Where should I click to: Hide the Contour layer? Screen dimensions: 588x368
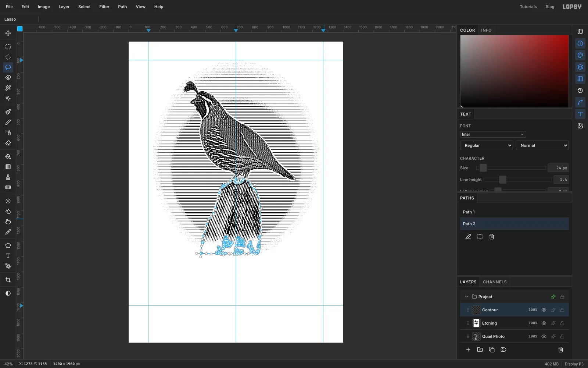pos(544,310)
